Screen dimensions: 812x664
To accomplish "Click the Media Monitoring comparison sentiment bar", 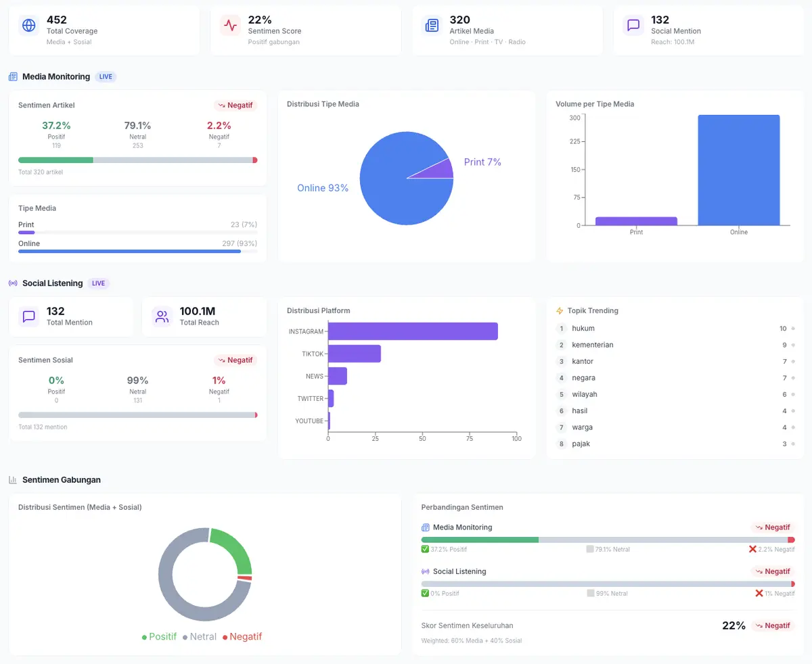I will pyautogui.click(x=608, y=540).
